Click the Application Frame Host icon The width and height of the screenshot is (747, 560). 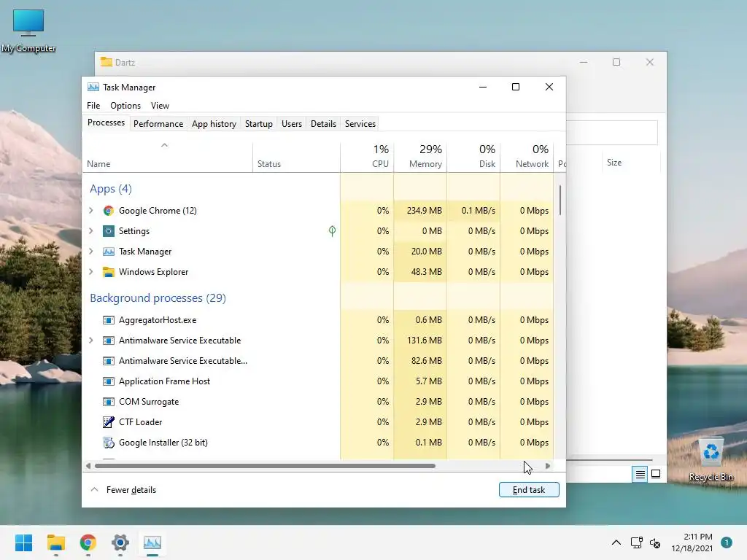coord(109,381)
